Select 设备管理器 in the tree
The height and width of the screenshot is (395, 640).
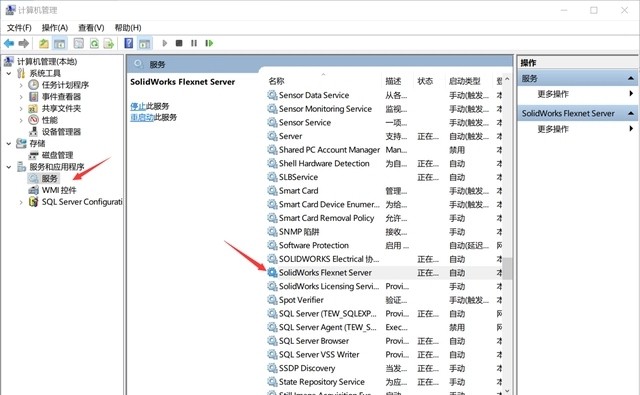click(x=61, y=132)
